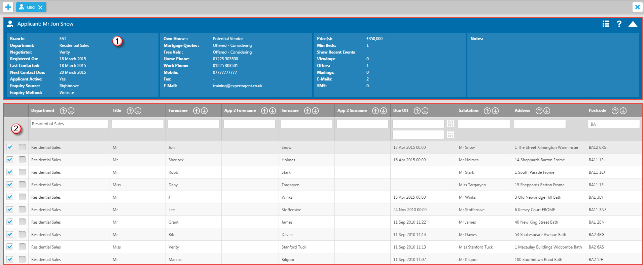Open first Due Off calendar picker

pos(451,124)
